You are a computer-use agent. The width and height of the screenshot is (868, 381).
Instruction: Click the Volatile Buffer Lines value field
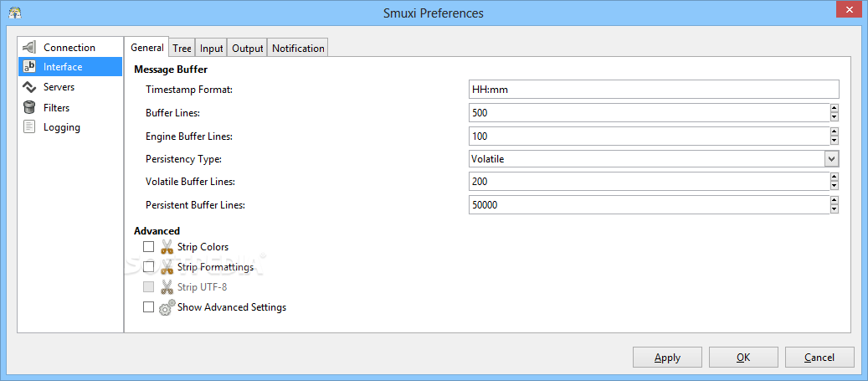click(x=650, y=182)
